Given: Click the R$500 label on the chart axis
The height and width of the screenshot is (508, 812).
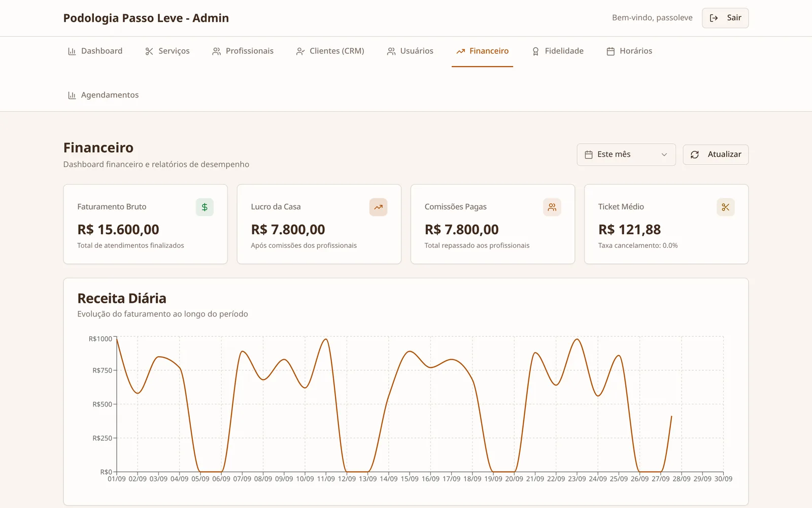Looking at the screenshot, I should pyautogui.click(x=103, y=404).
